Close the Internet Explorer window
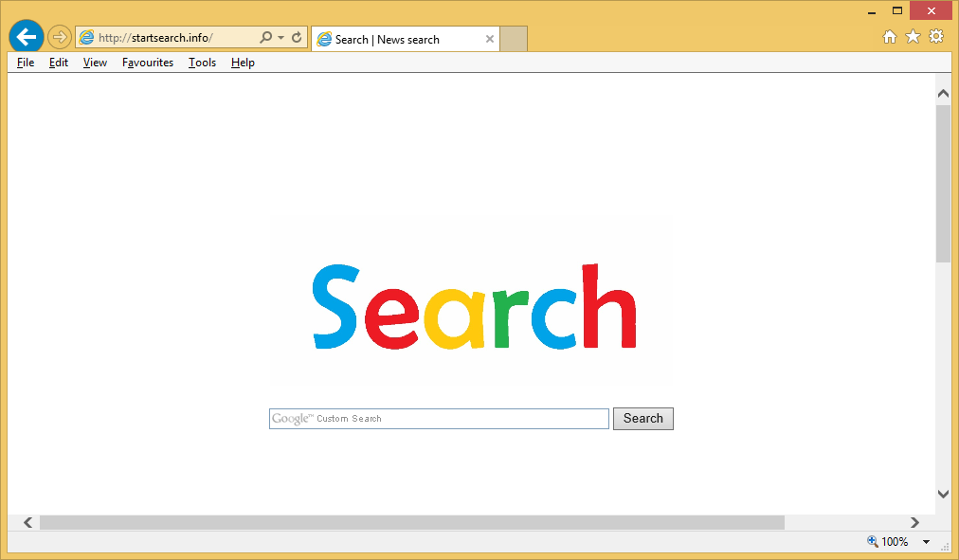This screenshot has height=560, width=959. [931, 11]
